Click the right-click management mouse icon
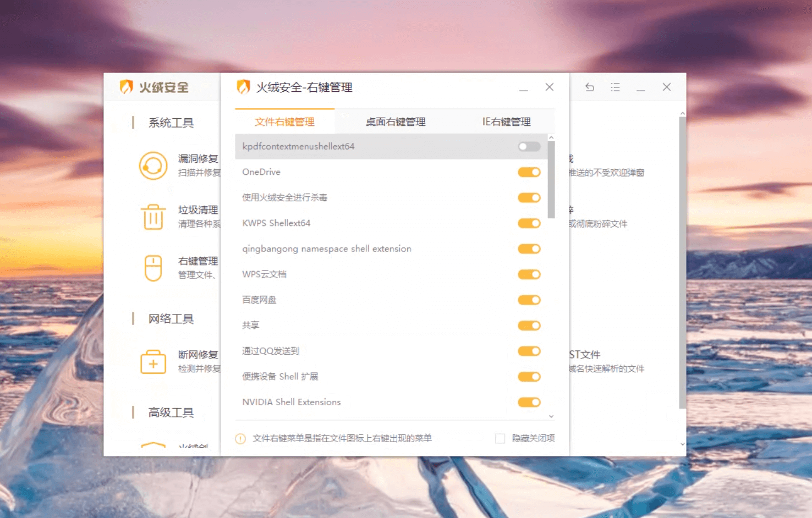The height and width of the screenshot is (518, 812). 153,268
